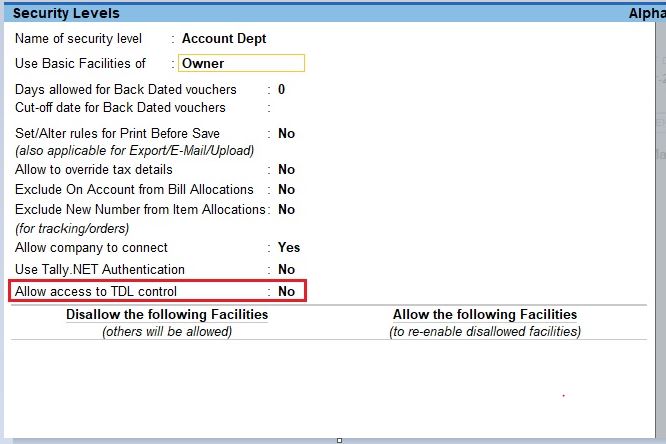Toggle Allow access to TDL control value
Screen dimensions: 666x444
(286, 291)
